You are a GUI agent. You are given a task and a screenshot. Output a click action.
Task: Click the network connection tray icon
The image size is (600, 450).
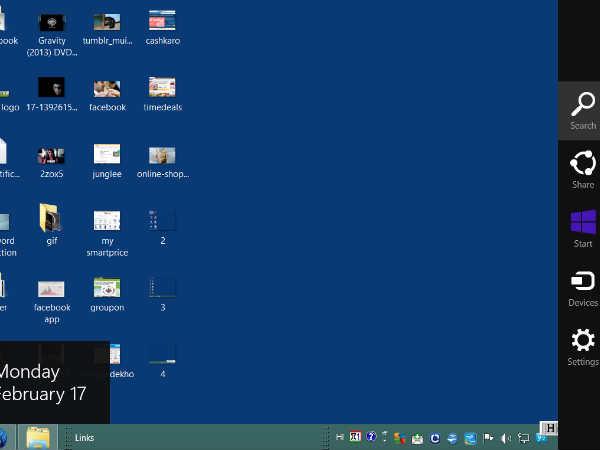[x=523, y=438]
